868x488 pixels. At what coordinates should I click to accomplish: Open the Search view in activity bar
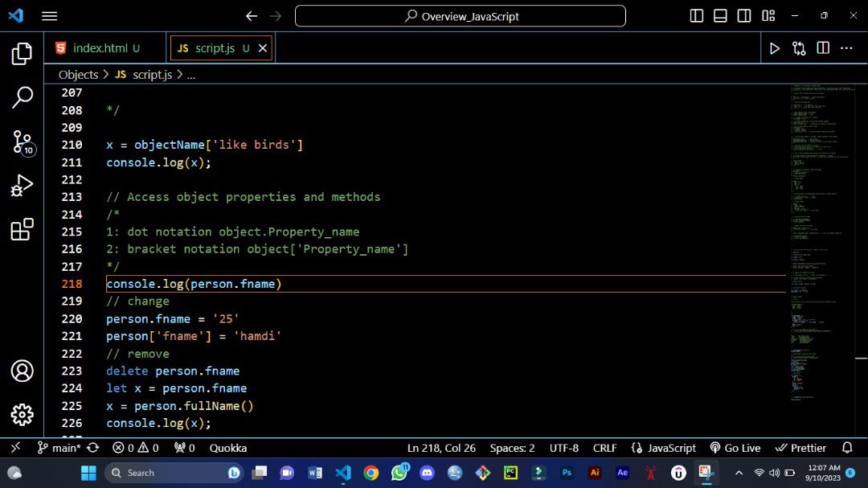(x=23, y=97)
